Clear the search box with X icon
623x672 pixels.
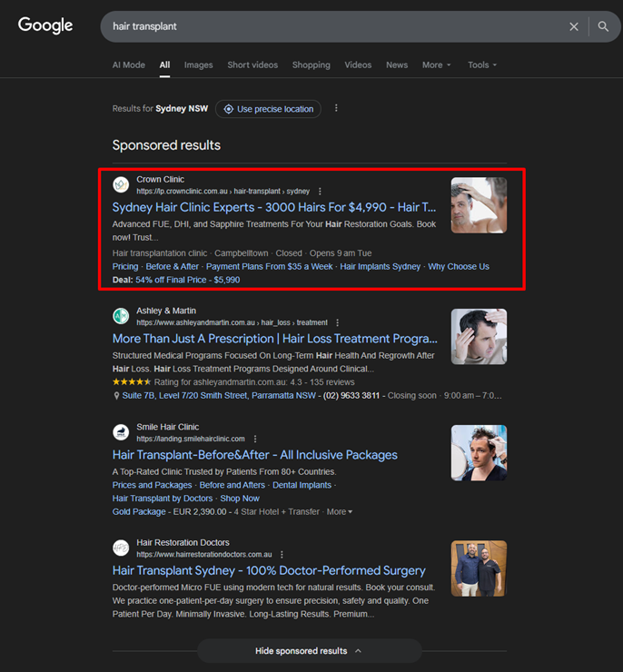click(574, 27)
